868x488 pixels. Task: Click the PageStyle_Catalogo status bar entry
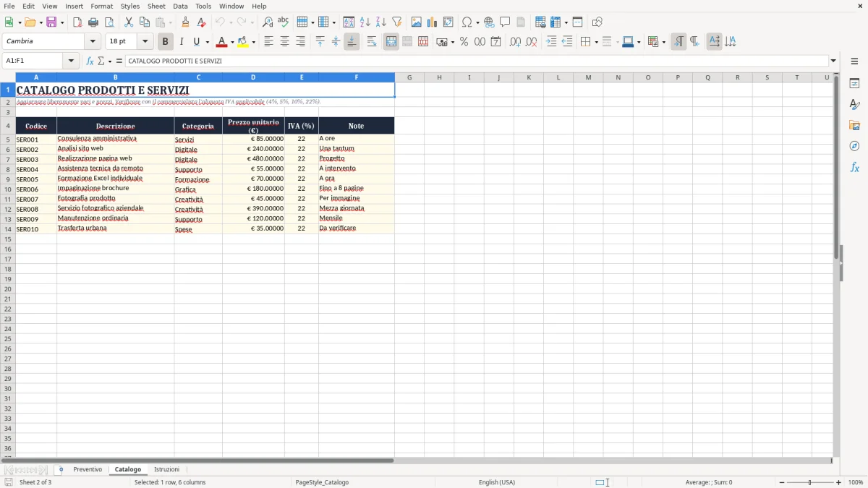(x=322, y=482)
